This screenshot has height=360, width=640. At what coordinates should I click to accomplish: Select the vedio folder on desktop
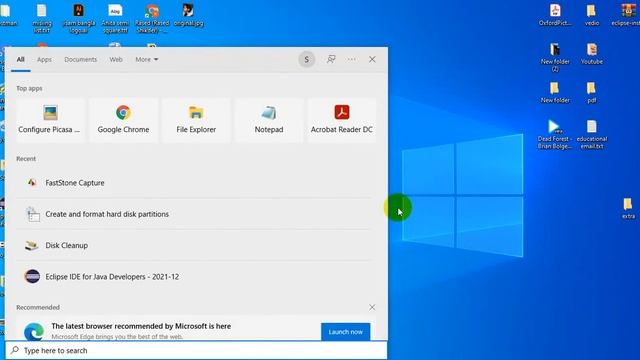591,16
